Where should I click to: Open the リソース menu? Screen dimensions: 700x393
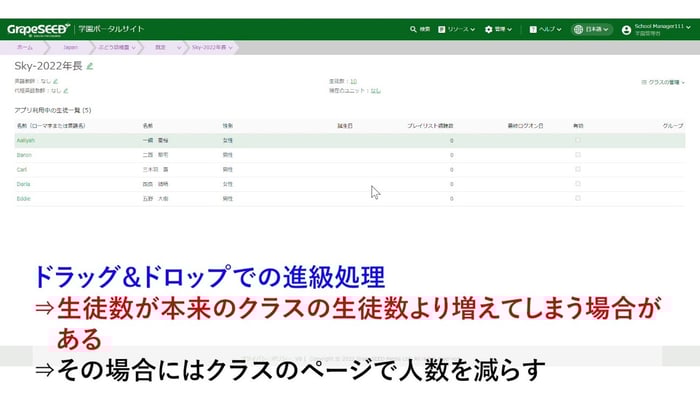(x=456, y=29)
